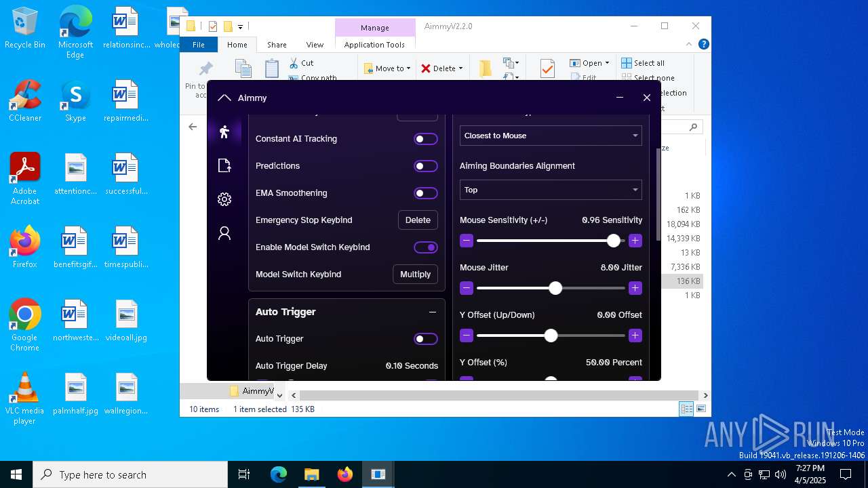Click Select all in Explorer ribbon
This screenshot has width=868, height=488.
643,63
